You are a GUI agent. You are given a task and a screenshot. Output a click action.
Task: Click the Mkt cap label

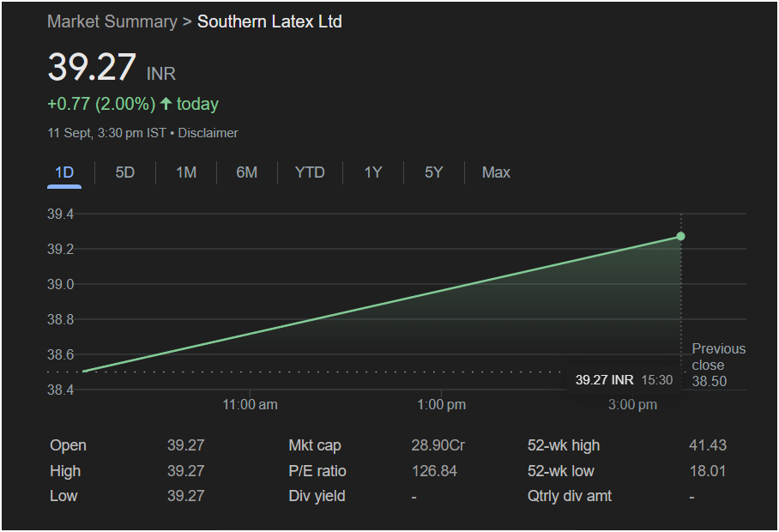click(x=315, y=445)
